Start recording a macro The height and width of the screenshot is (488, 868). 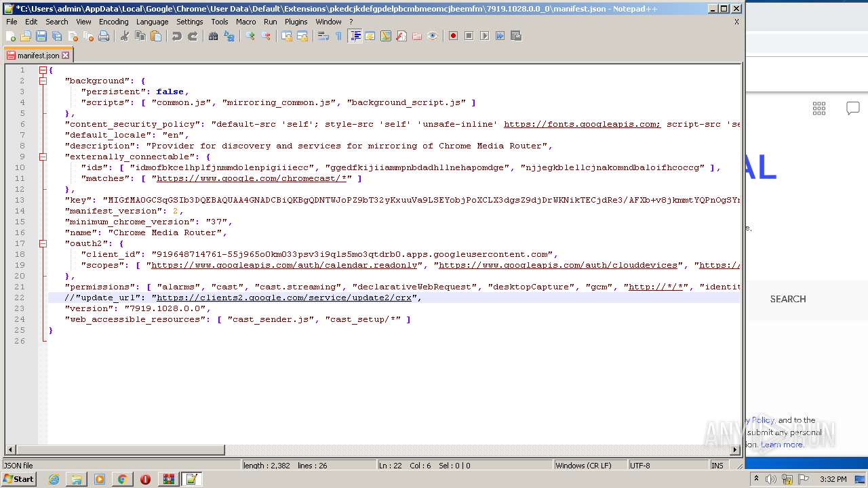point(454,36)
